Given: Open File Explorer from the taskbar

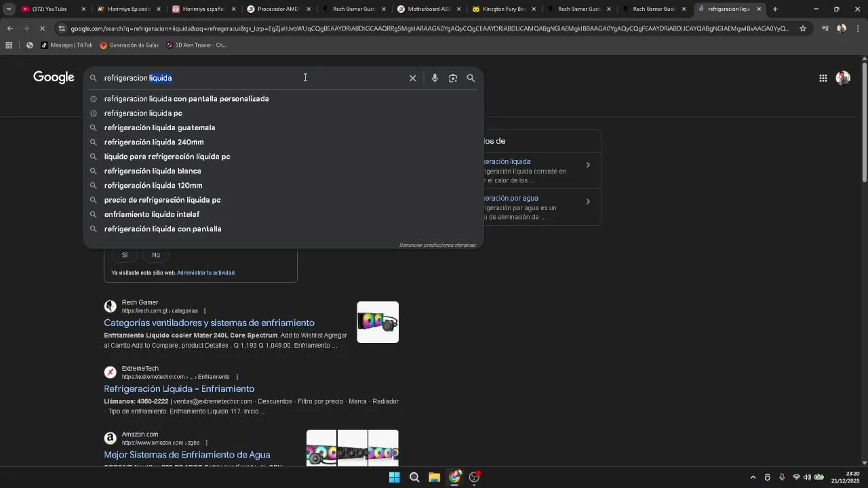Looking at the screenshot, I should [434, 477].
